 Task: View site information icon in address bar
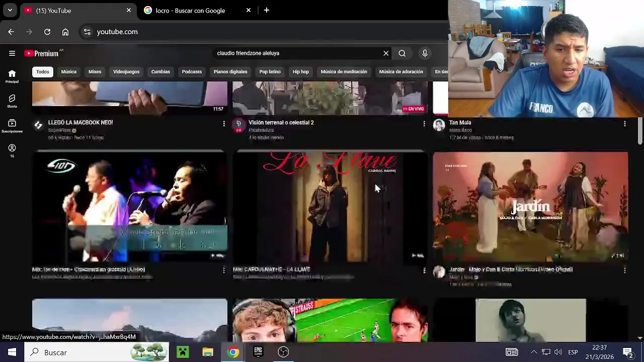click(x=87, y=32)
